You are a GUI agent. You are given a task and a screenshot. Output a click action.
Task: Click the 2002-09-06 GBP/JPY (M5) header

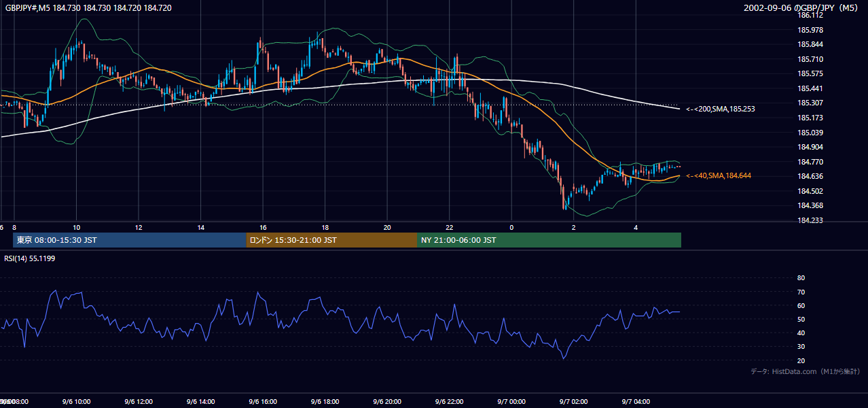[801, 8]
